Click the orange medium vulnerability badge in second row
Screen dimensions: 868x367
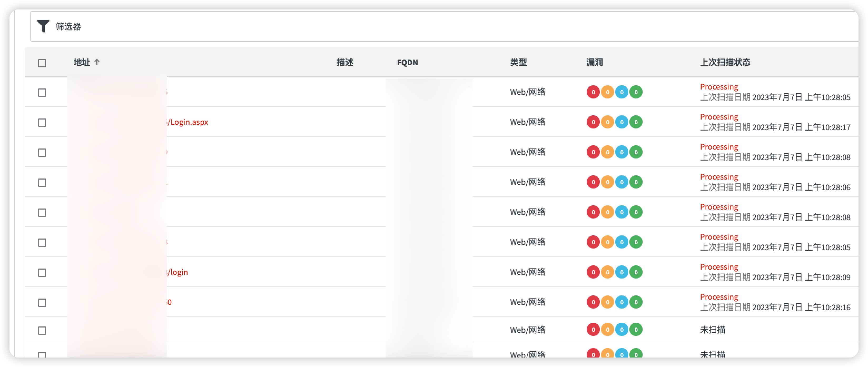pyautogui.click(x=607, y=122)
